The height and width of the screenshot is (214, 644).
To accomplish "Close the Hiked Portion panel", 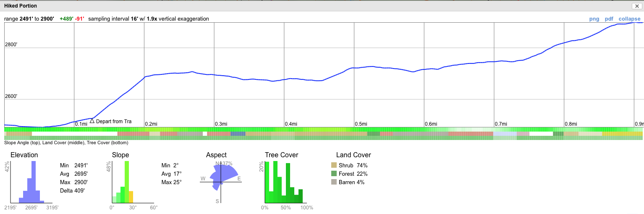I will tap(636, 6).
